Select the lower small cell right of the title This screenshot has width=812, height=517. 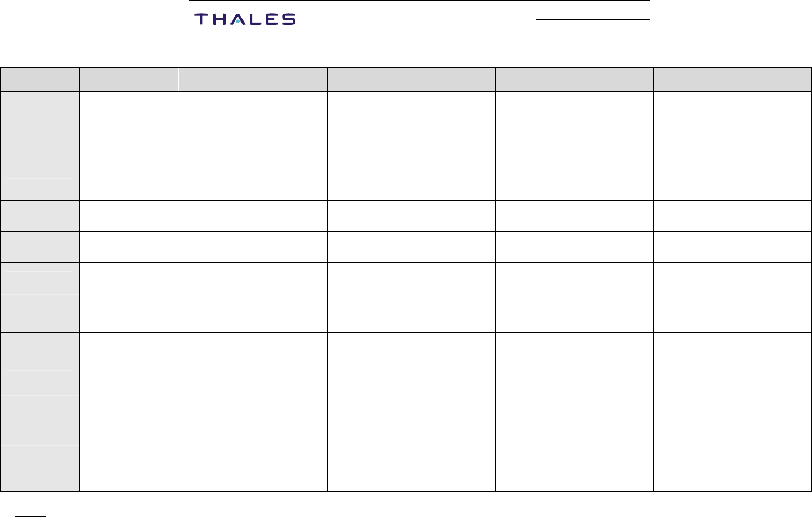pyautogui.click(x=593, y=29)
